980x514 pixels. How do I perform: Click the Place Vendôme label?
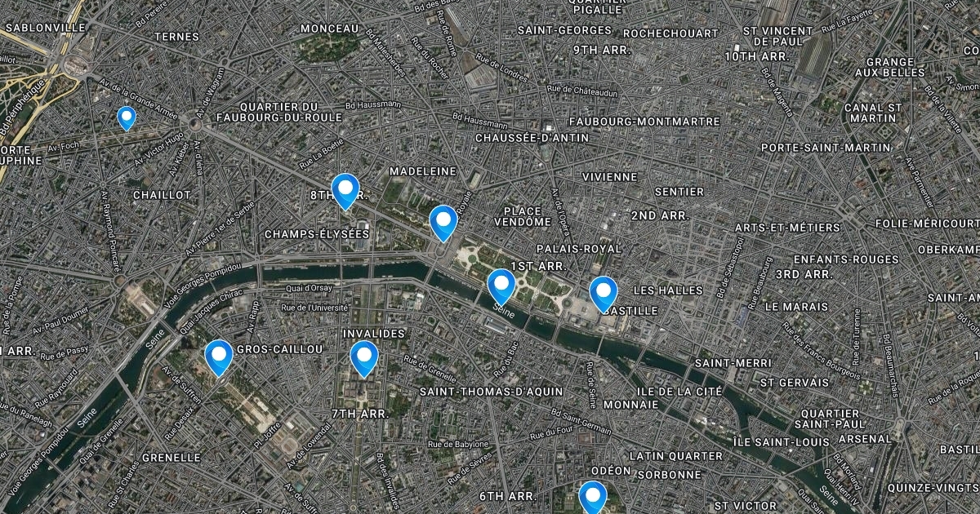(x=523, y=216)
